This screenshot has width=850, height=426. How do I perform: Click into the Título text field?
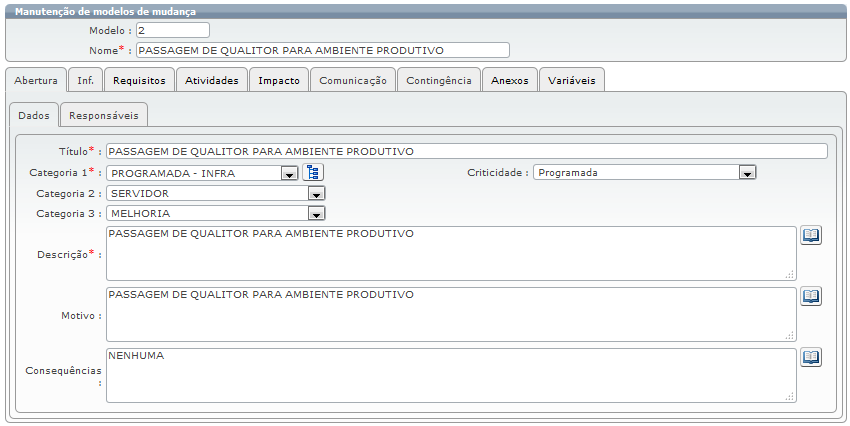466,151
